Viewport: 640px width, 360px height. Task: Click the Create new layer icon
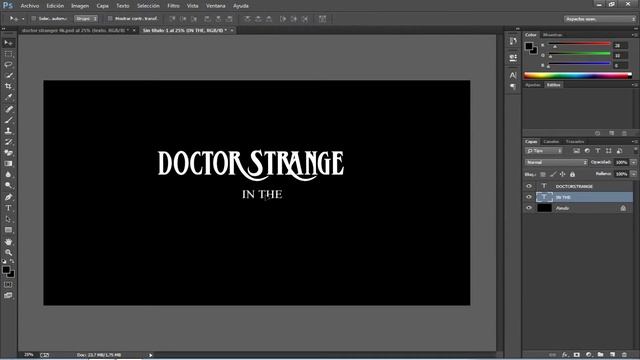[612, 355]
